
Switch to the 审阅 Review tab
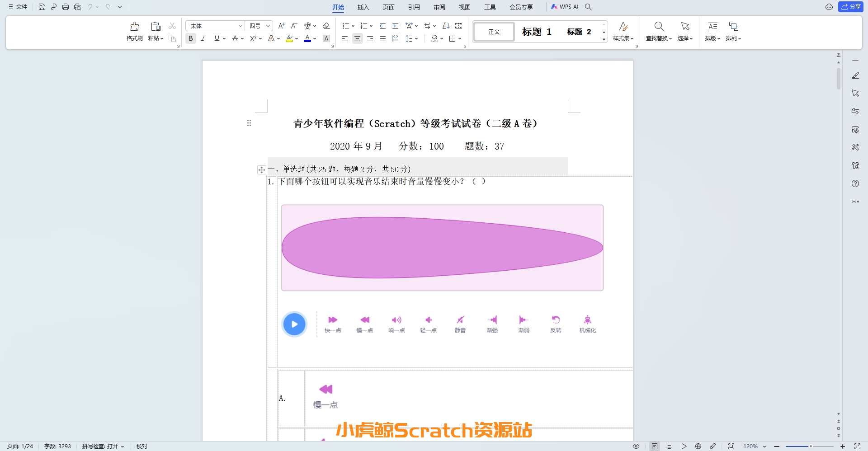point(439,7)
